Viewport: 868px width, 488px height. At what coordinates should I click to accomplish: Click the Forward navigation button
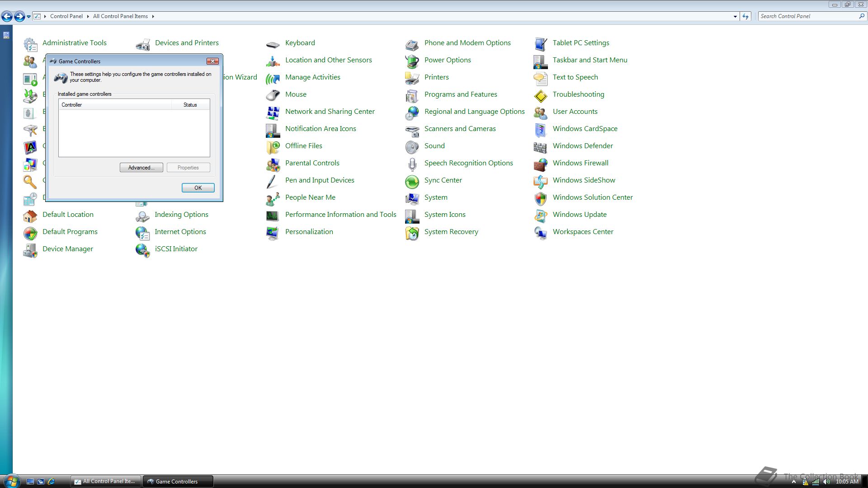tap(19, 17)
